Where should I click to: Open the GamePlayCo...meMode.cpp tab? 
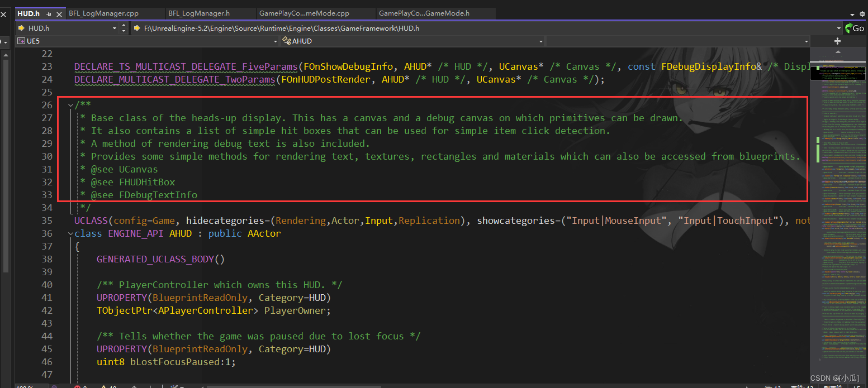[x=304, y=13]
